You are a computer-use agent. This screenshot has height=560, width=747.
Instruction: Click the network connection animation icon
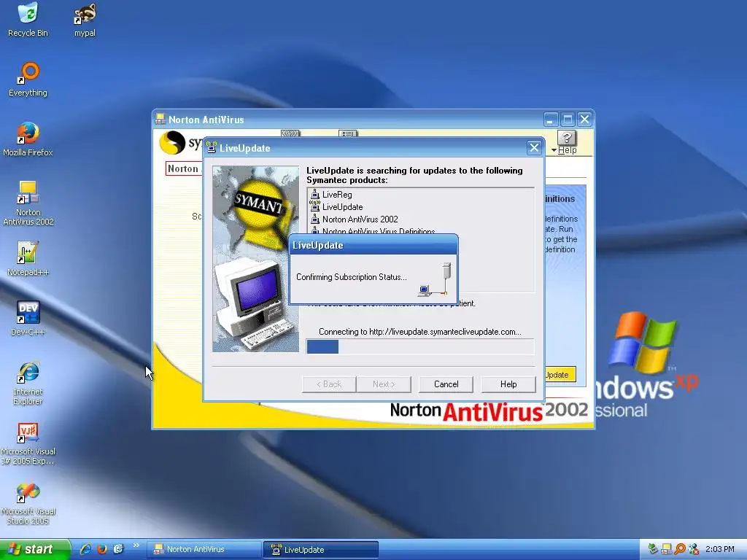[x=433, y=279]
